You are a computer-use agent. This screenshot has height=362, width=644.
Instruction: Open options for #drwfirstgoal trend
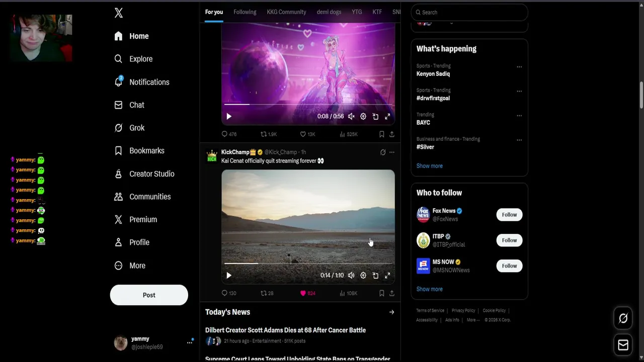coord(519,92)
